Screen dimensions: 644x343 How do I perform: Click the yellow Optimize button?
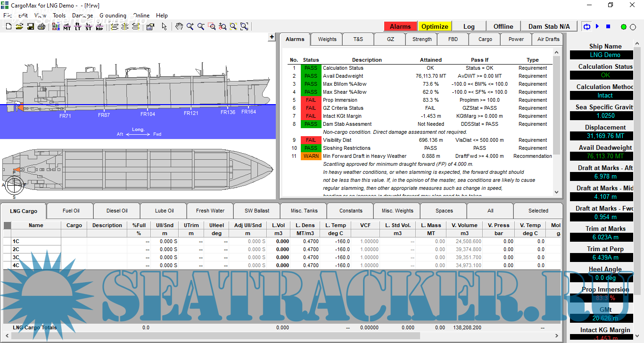(435, 26)
